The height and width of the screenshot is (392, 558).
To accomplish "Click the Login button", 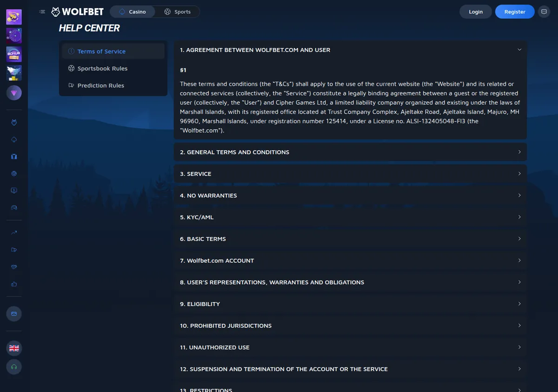I will [476, 12].
